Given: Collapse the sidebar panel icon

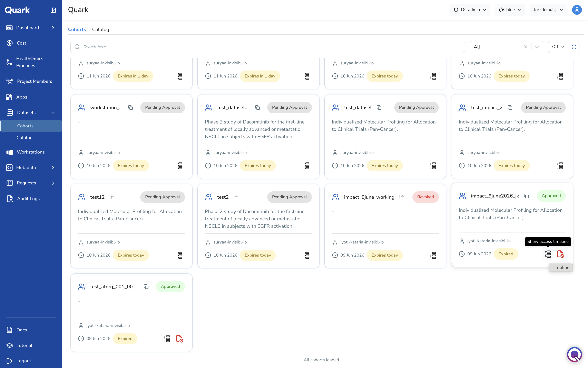Looking at the screenshot, I should pos(53,10).
